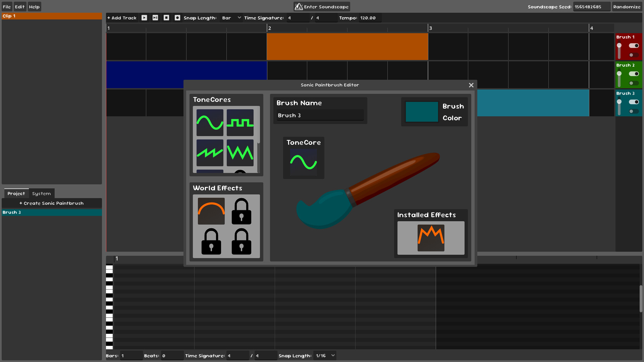The width and height of the screenshot is (644, 362).
Task: Toggle the upper switch on Brush 1
Action: [634, 46]
